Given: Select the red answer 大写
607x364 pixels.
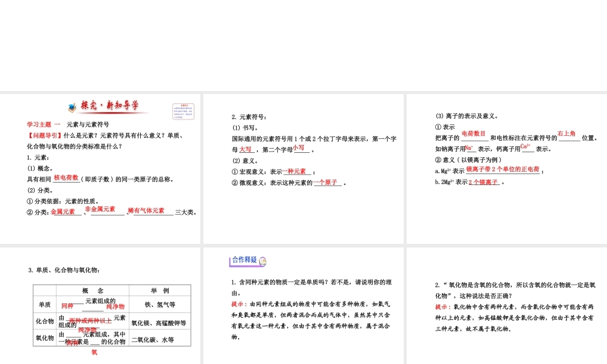Looking at the screenshot, I should point(245,149).
